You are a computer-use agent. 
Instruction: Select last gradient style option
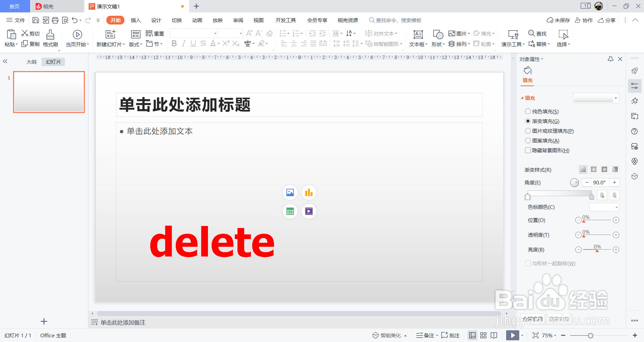coord(615,169)
